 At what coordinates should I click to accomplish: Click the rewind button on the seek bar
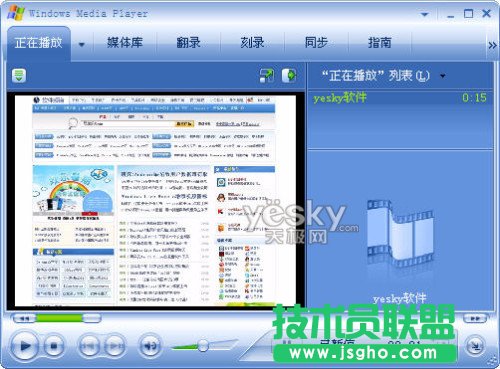(x=24, y=318)
